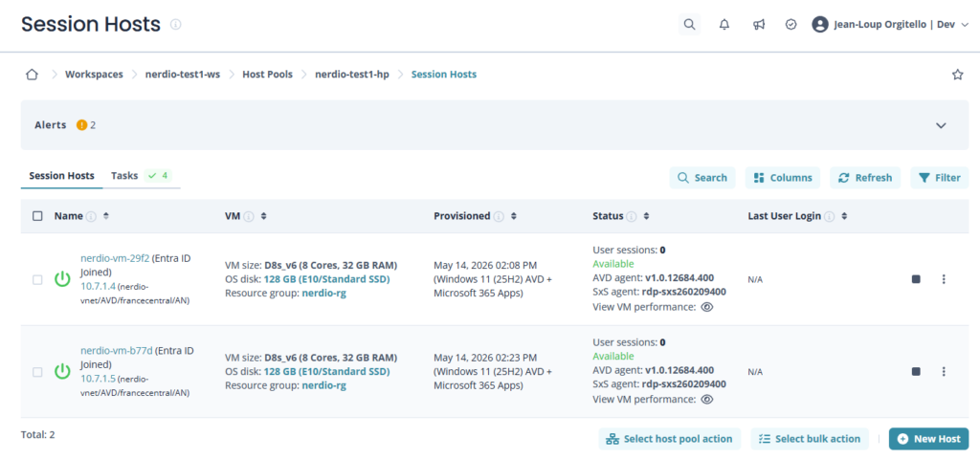Click power icon of nerdio-vm-29f2
Screen dimensions: 980x459
point(62,279)
